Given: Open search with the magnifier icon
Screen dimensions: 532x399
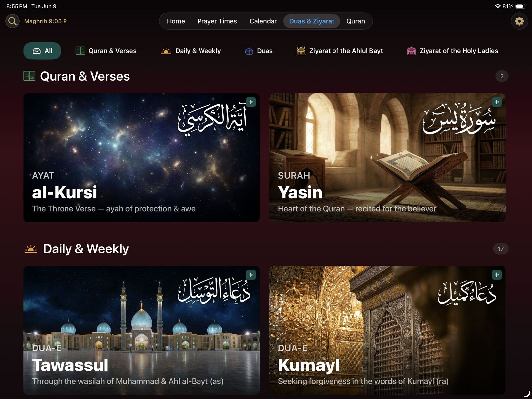Looking at the screenshot, I should [x=12, y=21].
